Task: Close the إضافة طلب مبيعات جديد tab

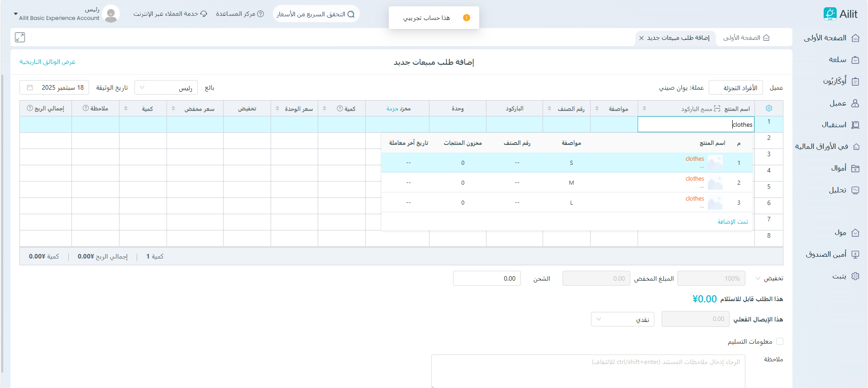Action: pyautogui.click(x=641, y=38)
